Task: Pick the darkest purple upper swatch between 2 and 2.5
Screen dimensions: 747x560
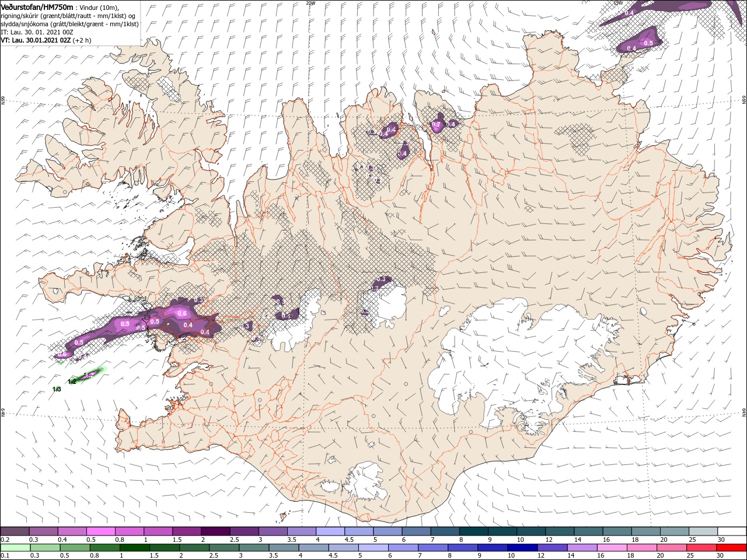Action: pos(215,531)
